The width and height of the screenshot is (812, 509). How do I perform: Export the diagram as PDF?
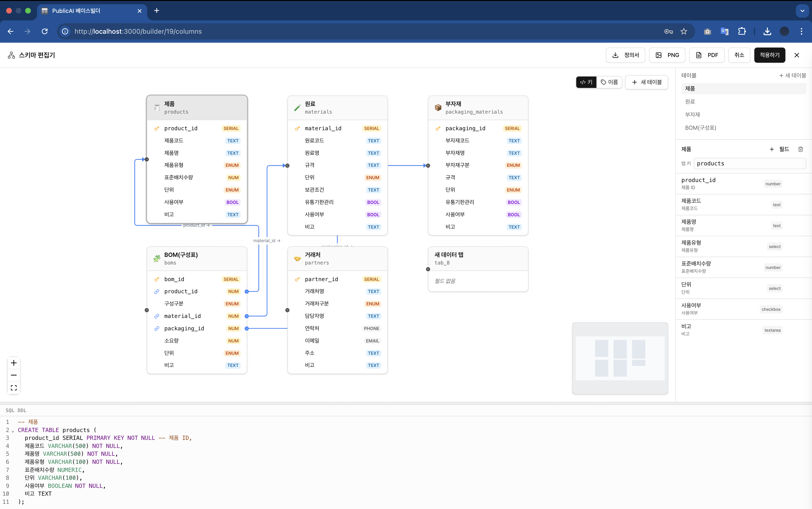tap(707, 55)
